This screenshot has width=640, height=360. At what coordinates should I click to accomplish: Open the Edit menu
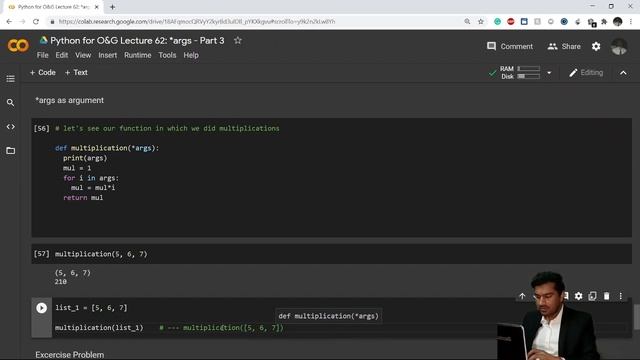[62, 55]
